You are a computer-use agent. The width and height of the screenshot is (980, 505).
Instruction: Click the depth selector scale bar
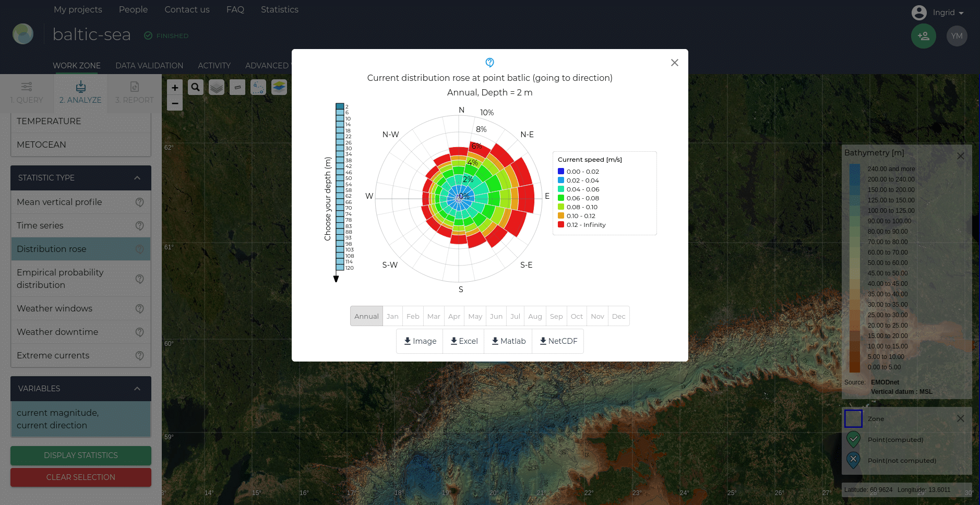[x=340, y=188]
